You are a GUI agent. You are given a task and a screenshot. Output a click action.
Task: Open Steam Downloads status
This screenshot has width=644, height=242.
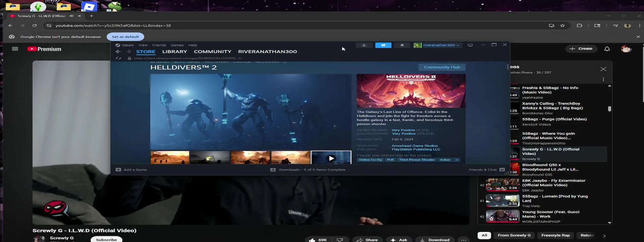coord(308,170)
